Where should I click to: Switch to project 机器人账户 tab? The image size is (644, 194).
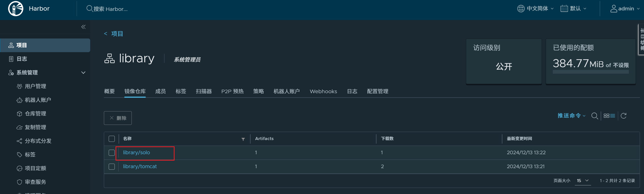coord(287,91)
